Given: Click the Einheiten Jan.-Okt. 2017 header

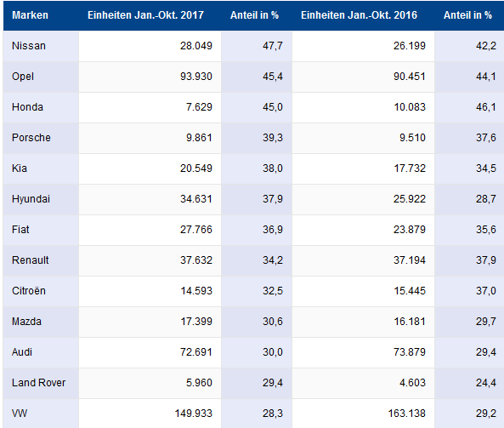Looking at the screenshot, I should [x=145, y=15].
